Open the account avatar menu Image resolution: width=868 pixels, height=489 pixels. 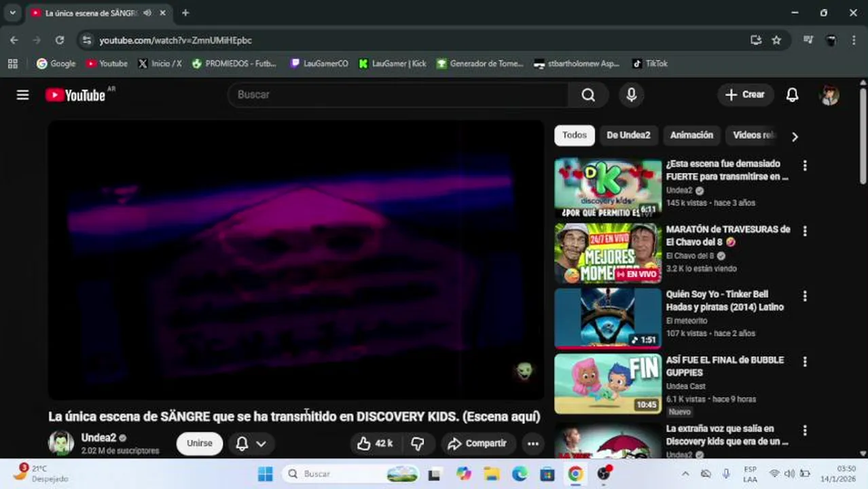(829, 95)
